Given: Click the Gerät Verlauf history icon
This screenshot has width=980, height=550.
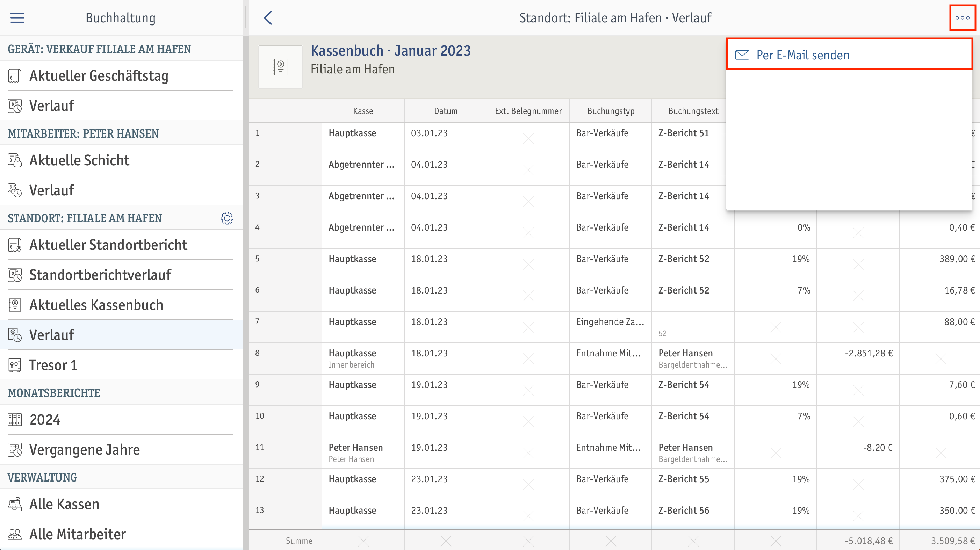Looking at the screenshot, I should click(x=14, y=106).
